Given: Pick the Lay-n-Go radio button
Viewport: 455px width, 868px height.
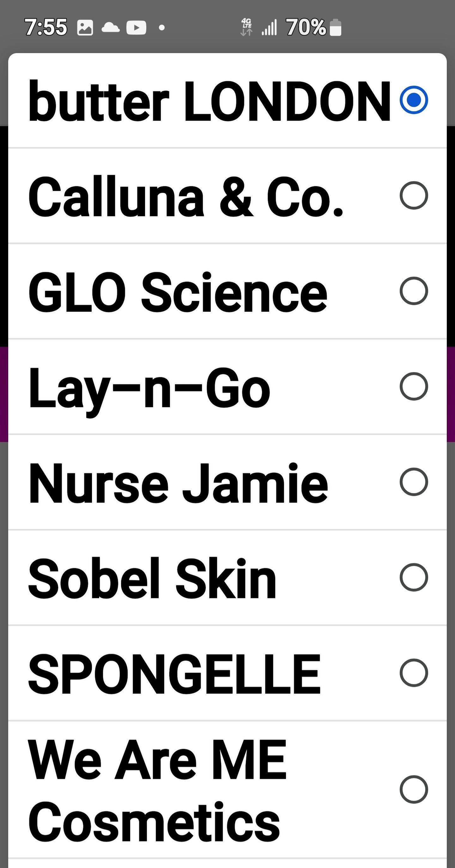Looking at the screenshot, I should (414, 386).
